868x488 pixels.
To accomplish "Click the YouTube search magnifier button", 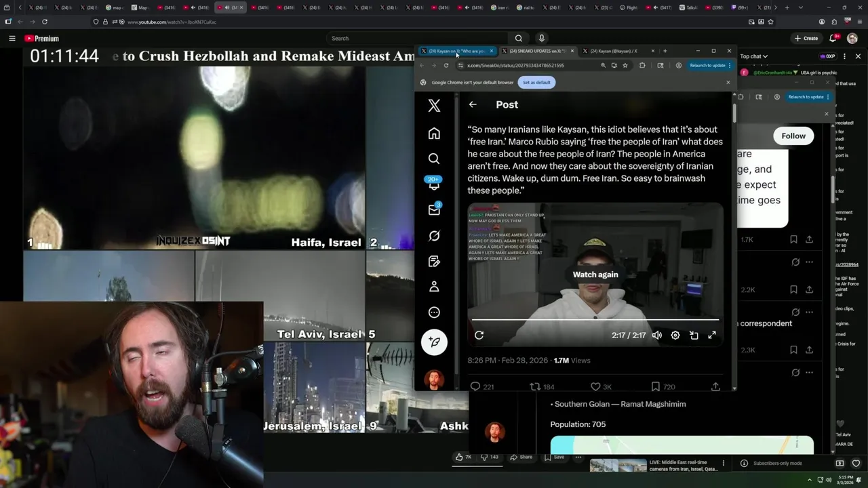I will (x=518, y=38).
